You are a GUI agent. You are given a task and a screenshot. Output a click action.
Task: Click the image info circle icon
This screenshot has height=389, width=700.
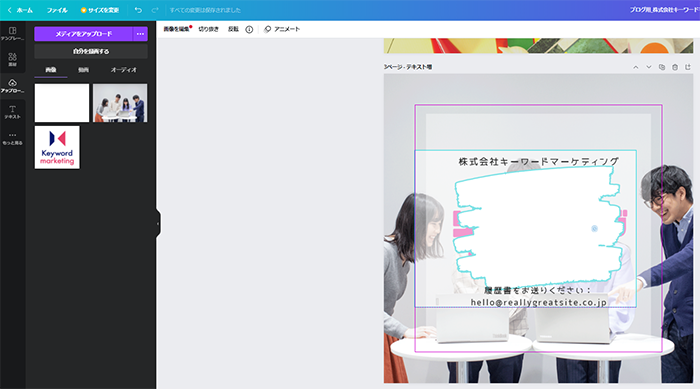coord(249,29)
